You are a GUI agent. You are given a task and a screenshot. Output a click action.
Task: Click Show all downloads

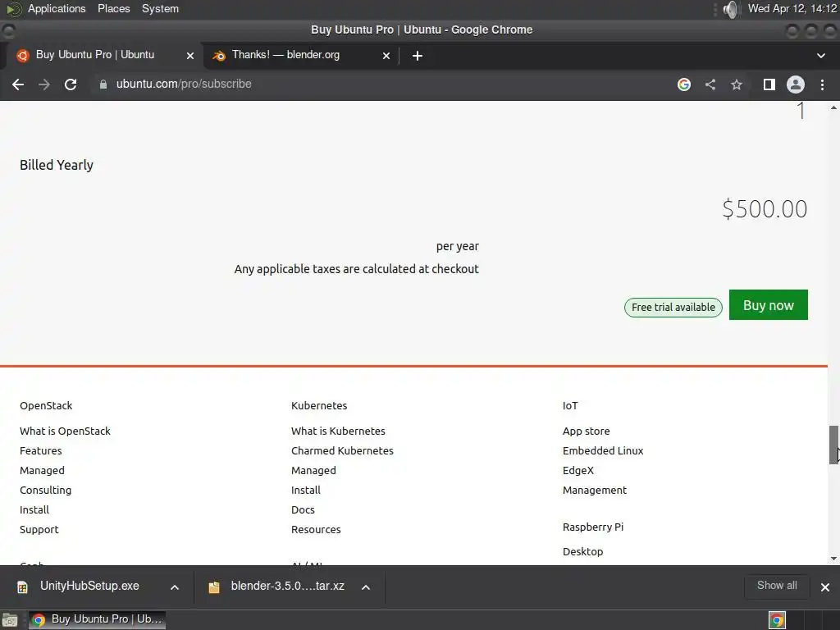click(x=777, y=586)
